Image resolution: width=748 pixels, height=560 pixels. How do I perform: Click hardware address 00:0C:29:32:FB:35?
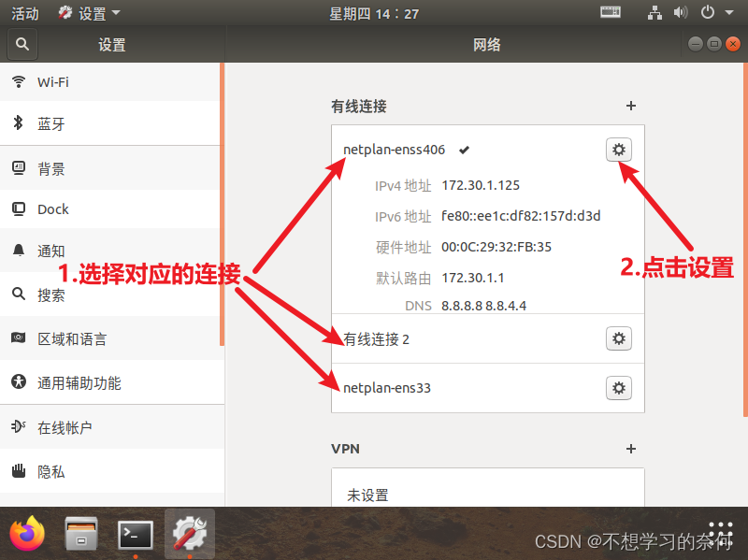pyautogui.click(x=496, y=247)
